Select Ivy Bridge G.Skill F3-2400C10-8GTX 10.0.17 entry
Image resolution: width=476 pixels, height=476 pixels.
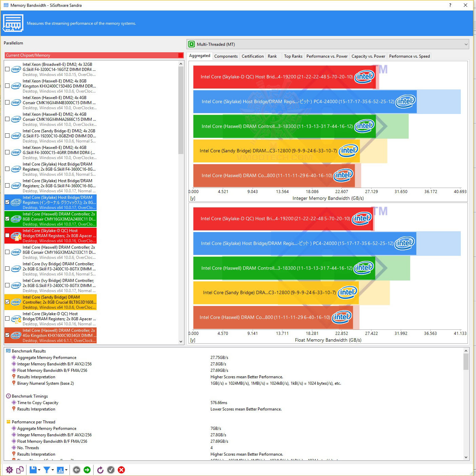(51, 285)
